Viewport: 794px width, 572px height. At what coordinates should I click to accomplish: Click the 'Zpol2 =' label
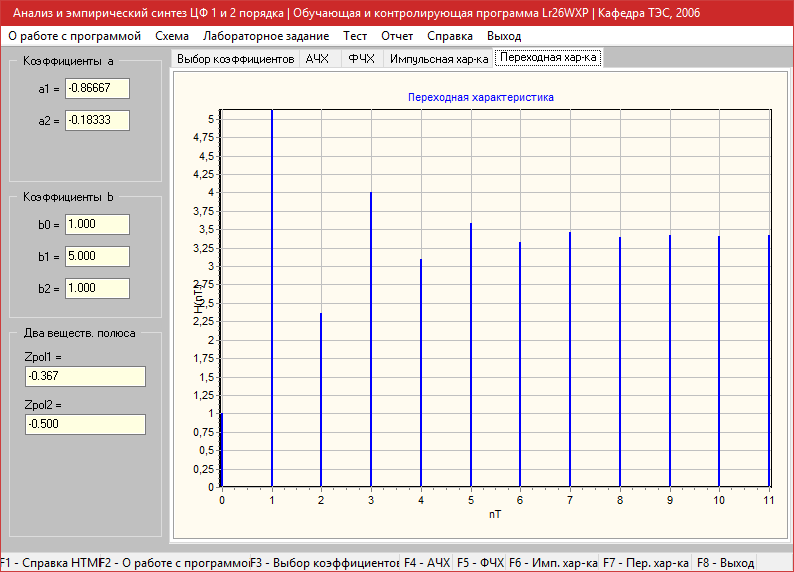[43, 405]
